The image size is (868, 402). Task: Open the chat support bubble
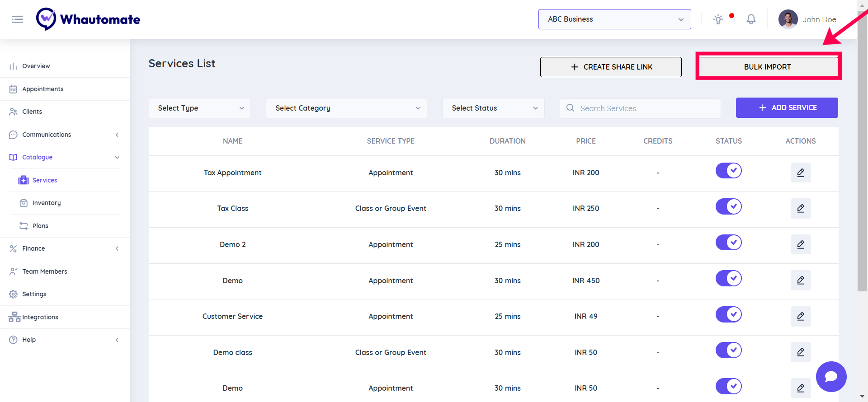[831, 377]
